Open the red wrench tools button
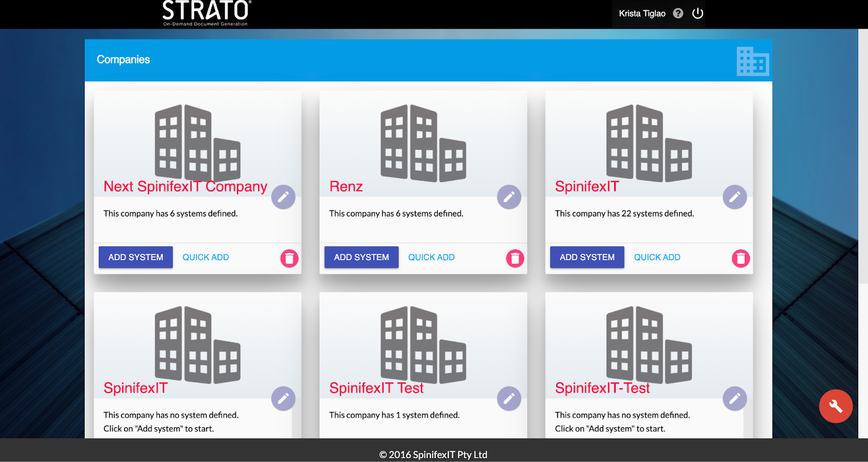 click(x=835, y=406)
